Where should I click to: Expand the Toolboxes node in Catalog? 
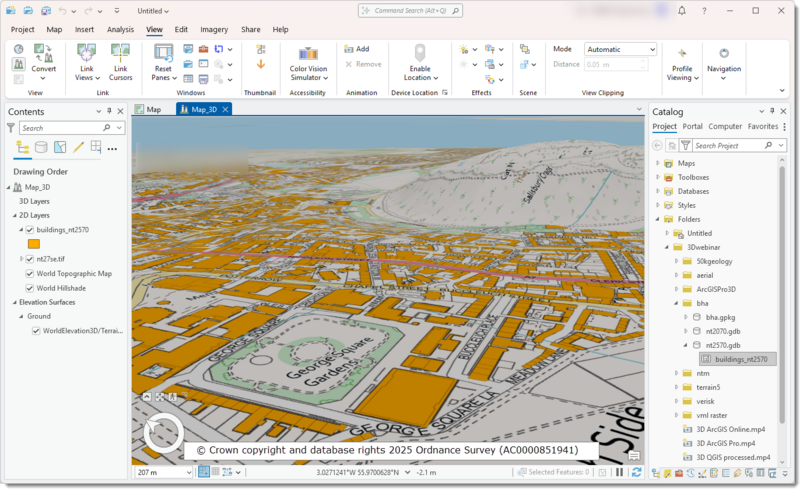coord(658,177)
